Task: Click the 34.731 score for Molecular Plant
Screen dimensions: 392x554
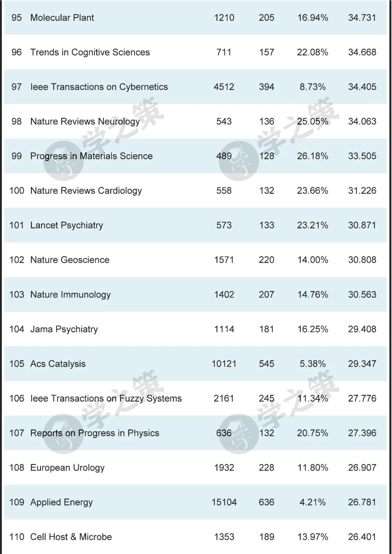Action: [x=362, y=18]
